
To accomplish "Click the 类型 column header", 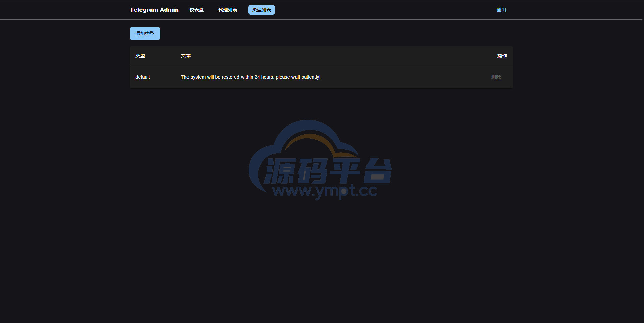I will tap(140, 56).
